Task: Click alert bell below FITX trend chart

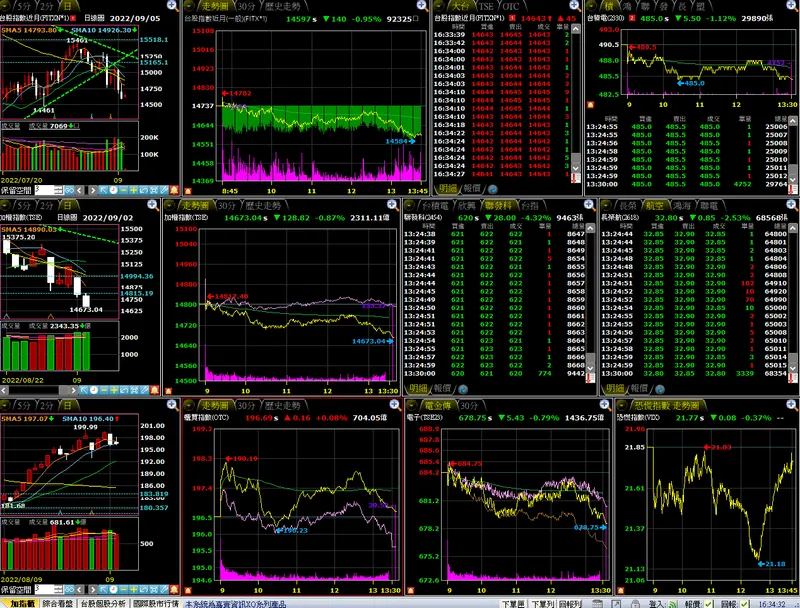Action: coord(188,191)
